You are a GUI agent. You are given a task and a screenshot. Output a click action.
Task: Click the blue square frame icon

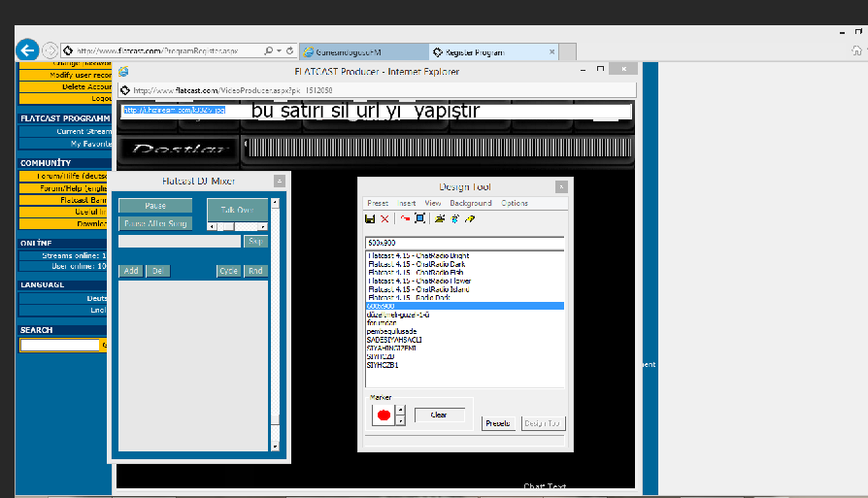419,219
